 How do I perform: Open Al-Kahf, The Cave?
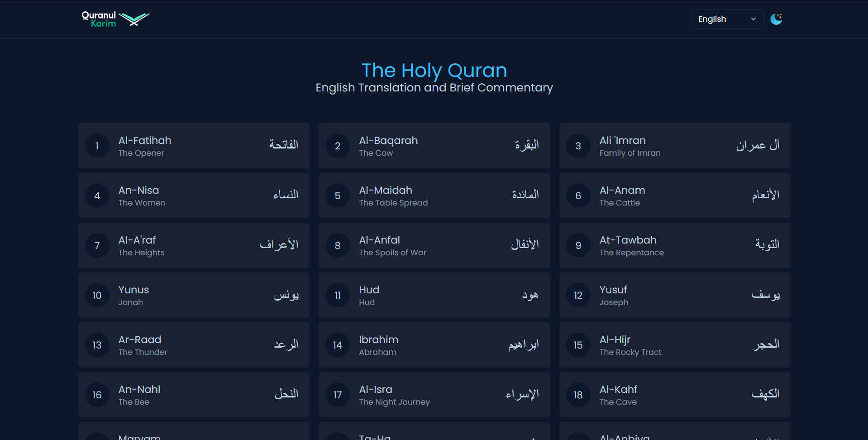[x=674, y=395]
